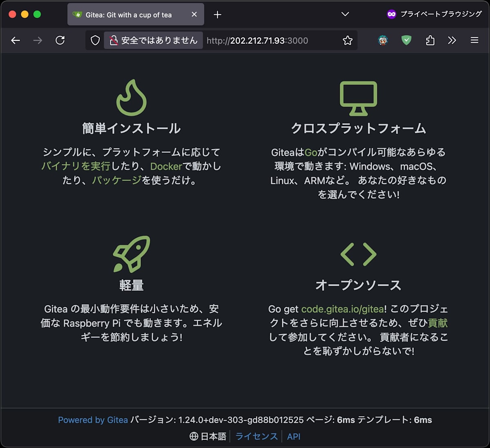Screen dimensions: 490x448
Task: Open a new tab with the plus button
Action: pyautogui.click(x=218, y=15)
